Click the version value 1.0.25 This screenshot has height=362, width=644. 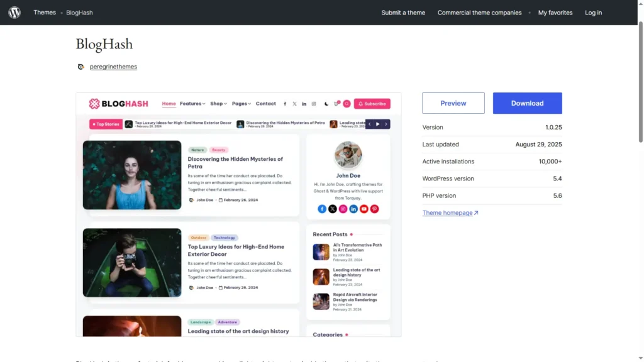(553, 127)
